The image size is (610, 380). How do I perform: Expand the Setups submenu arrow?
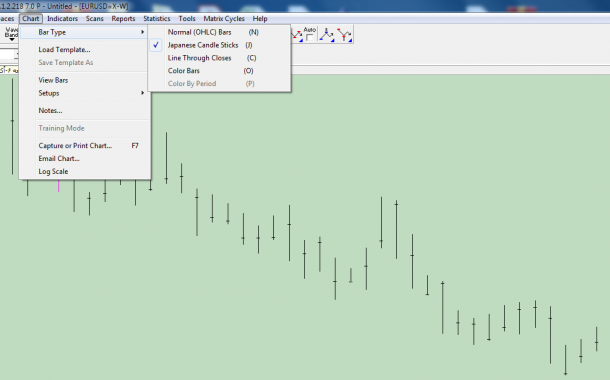tap(142, 93)
